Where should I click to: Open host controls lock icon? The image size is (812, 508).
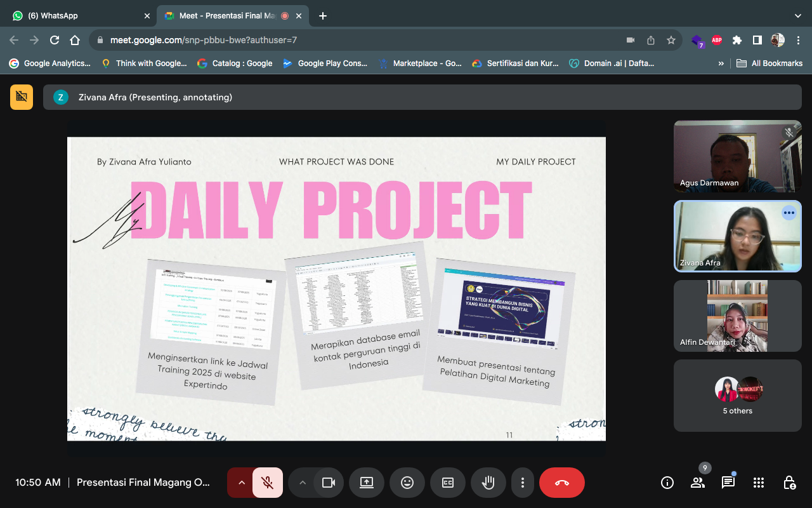pyautogui.click(x=789, y=483)
